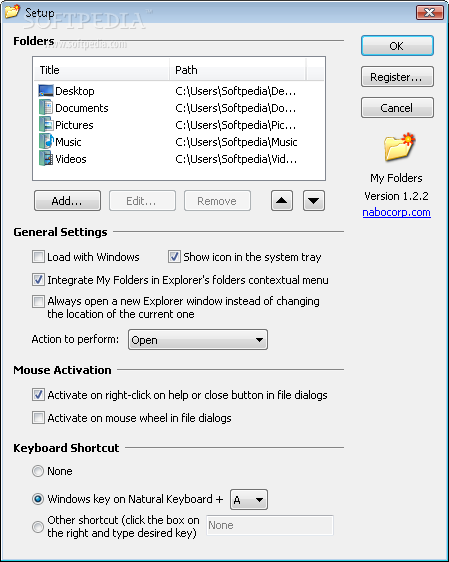Click the path C:\Users\Softpedia\Pic...
The height and width of the screenshot is (562, 449).
tap(235, 125)
